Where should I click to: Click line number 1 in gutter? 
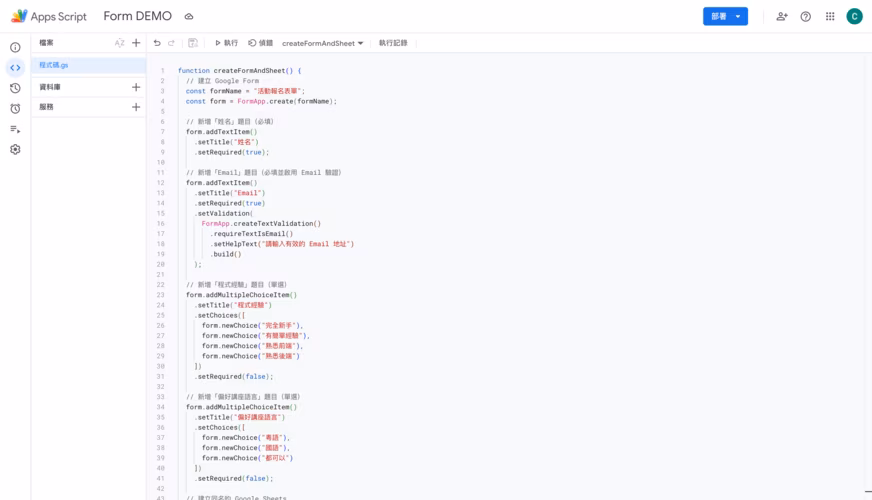(x=162, y=71)
